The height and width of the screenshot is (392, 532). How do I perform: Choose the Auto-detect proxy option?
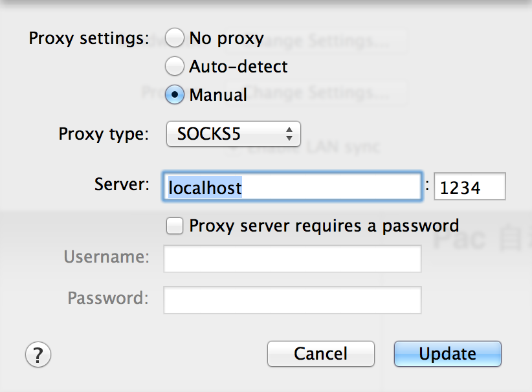(x=175, y=66)
